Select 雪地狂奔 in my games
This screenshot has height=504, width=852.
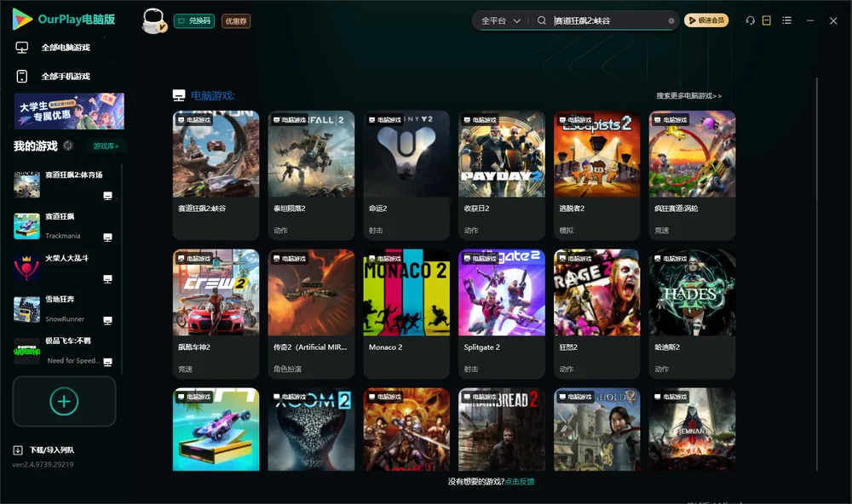coord(64,310)
